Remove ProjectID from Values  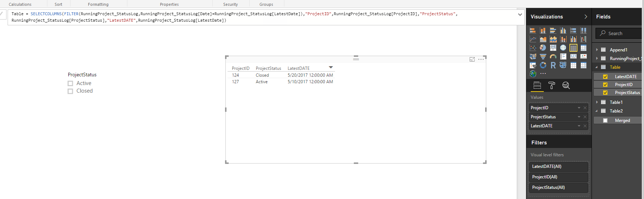[x=585, y=108]
